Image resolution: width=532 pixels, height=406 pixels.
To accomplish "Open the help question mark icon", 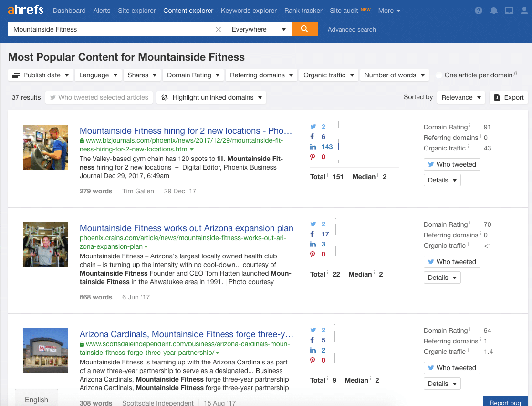I will tap(479, 11).
